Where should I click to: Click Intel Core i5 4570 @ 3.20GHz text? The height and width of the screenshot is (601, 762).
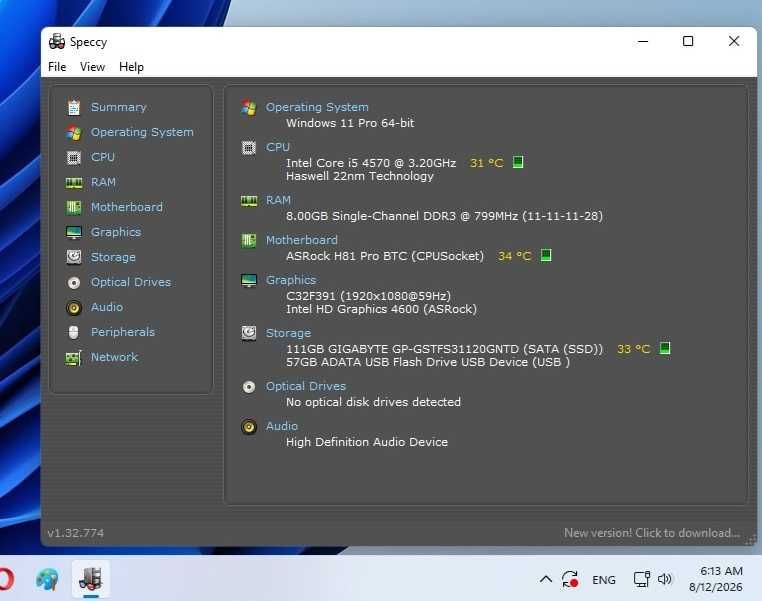[371, 163]
